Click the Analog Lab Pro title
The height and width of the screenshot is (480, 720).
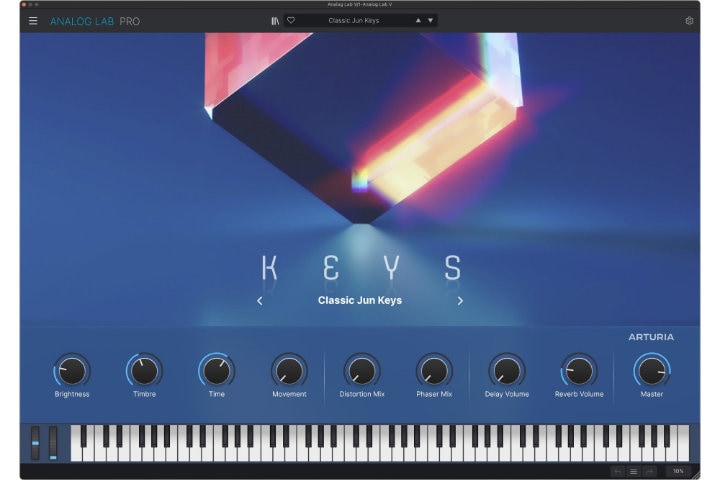click(95, 21)
